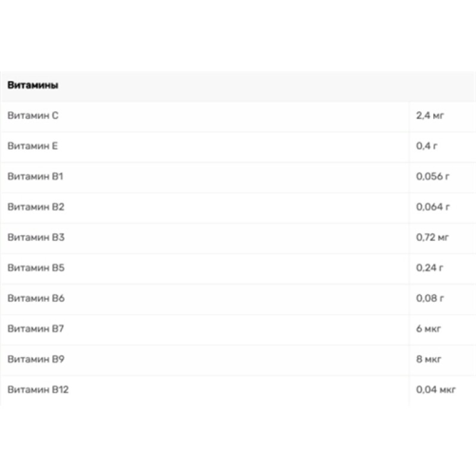
Task: Click the 0,4 г value
Action: click(427, 146)
